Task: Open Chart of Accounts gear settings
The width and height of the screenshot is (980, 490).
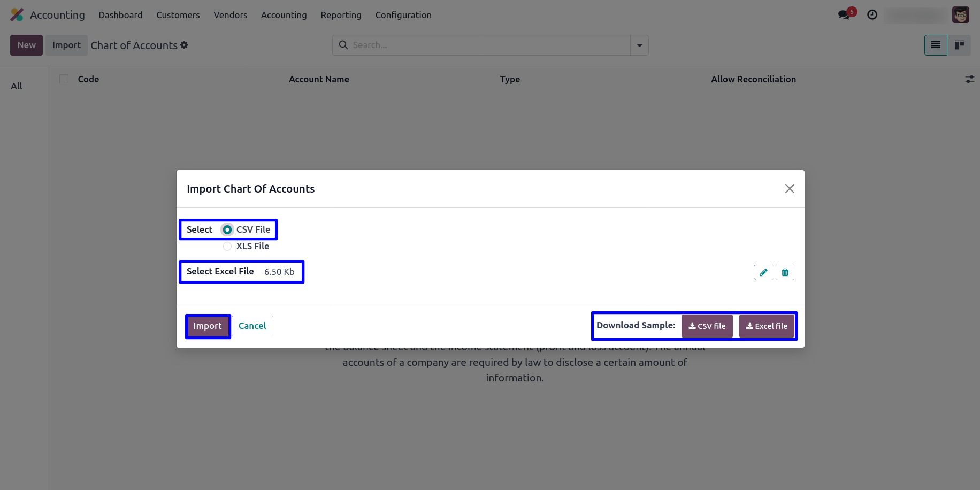Action: coord(184,45)
